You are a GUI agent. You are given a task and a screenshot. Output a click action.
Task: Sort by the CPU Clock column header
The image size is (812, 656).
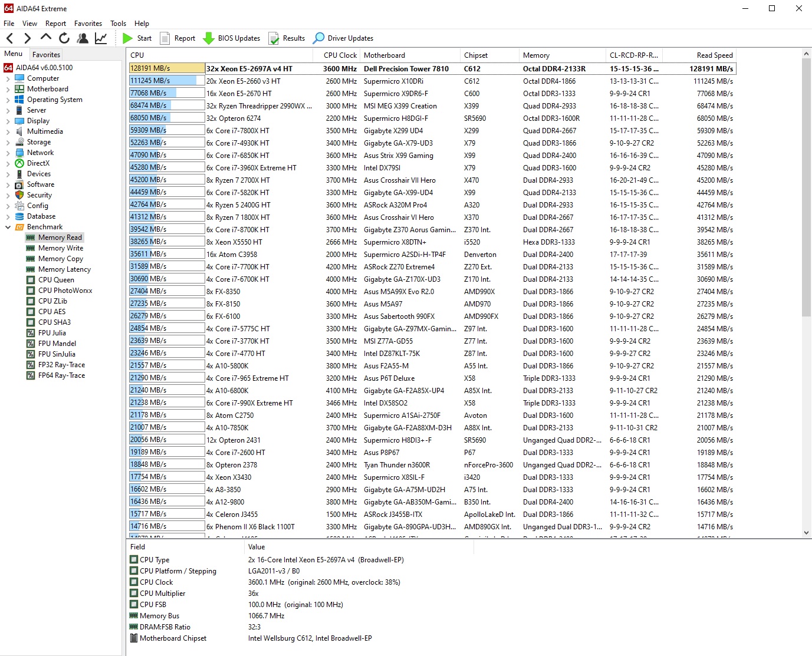point(340,55)
